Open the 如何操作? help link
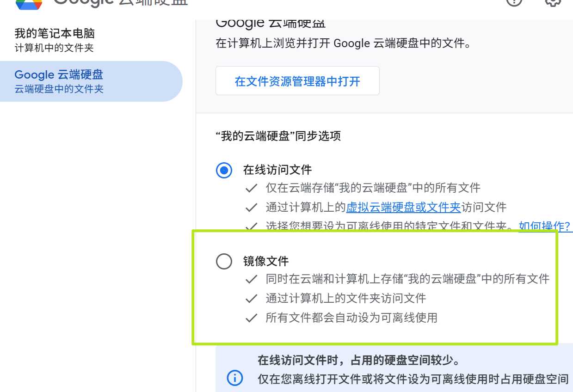 coord(544,227)
